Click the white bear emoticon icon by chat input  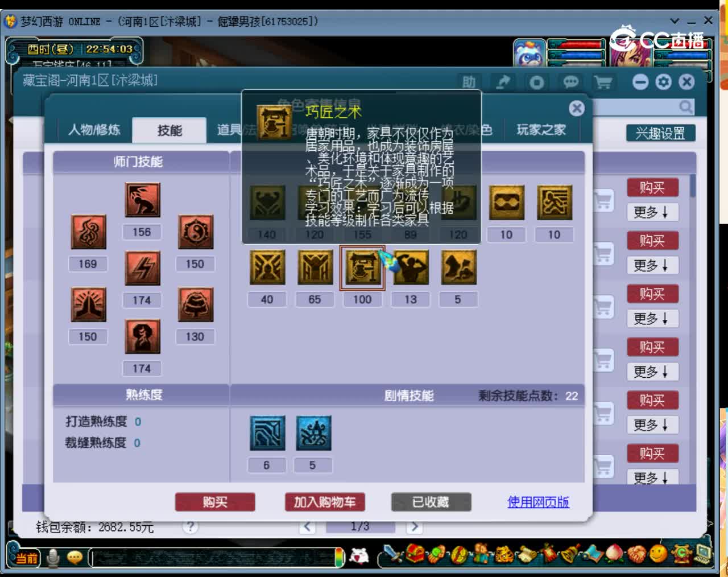click(x=359, y=556)
